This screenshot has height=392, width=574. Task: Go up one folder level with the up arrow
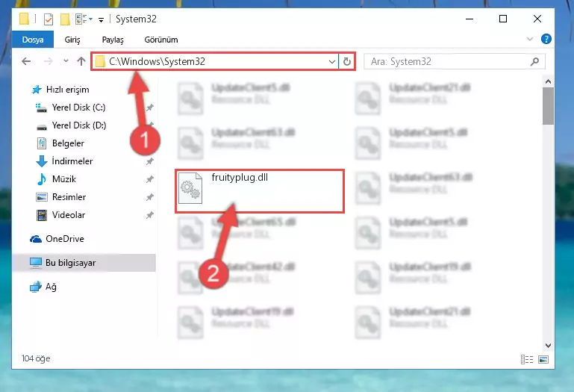click(81, 61)
